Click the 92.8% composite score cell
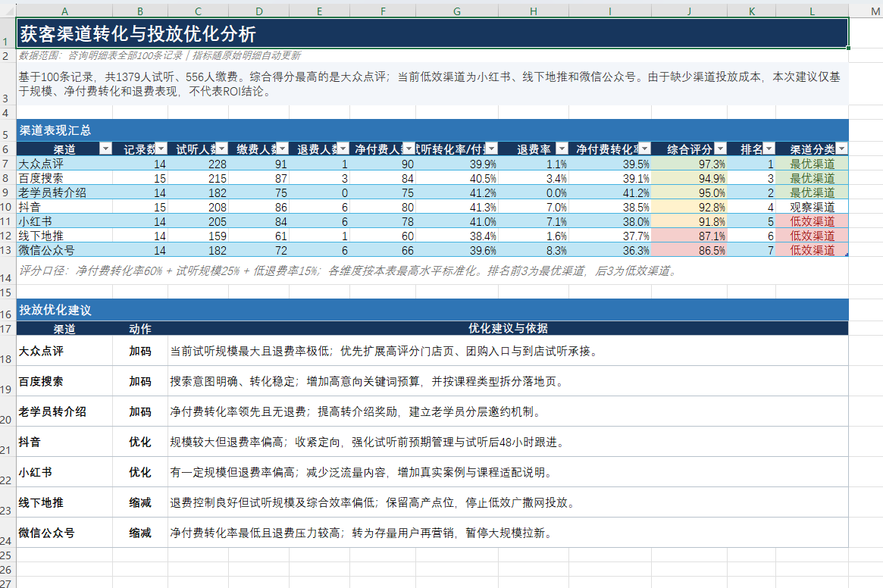This screenshot has height=588, width=883. coord(689,207)
